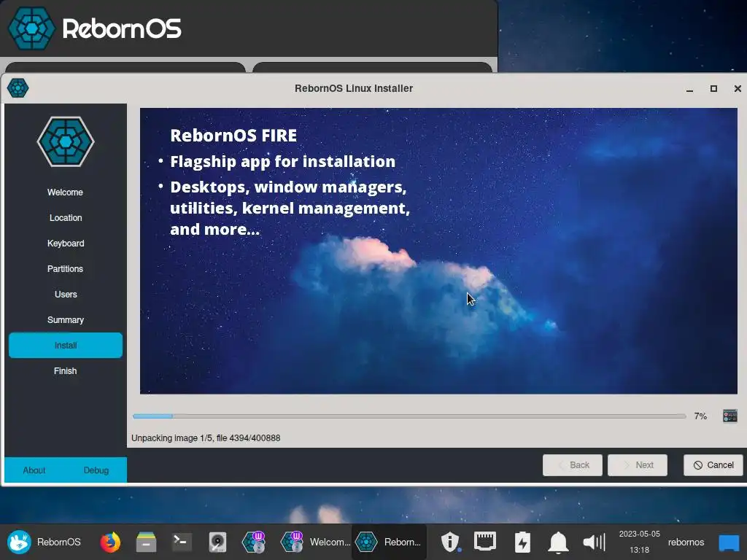The height and width of the screenshot is (560, 747).
Task: Open the notifications bell icon
Action: coord(558,542)
